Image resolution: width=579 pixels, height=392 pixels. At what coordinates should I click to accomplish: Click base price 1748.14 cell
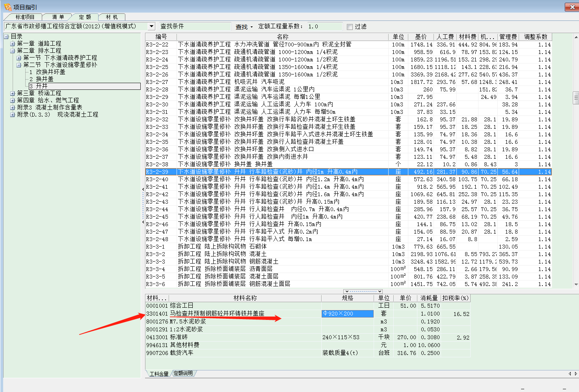(x=421, y=45)
